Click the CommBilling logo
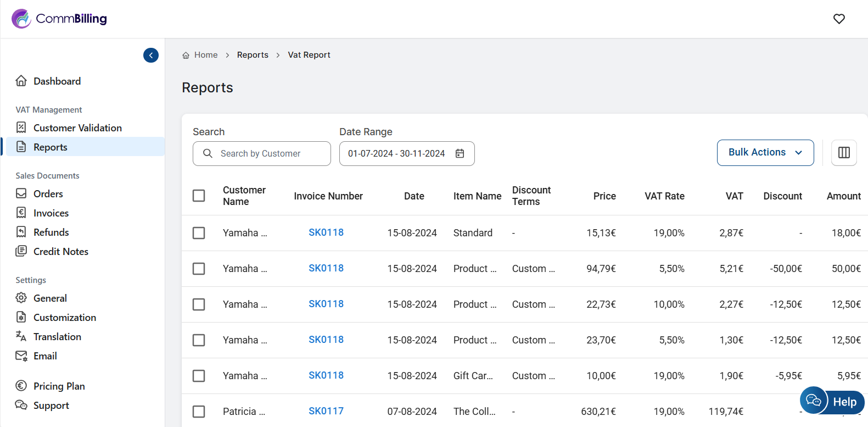This screenshot has width=868, height=427. [59, 19]
